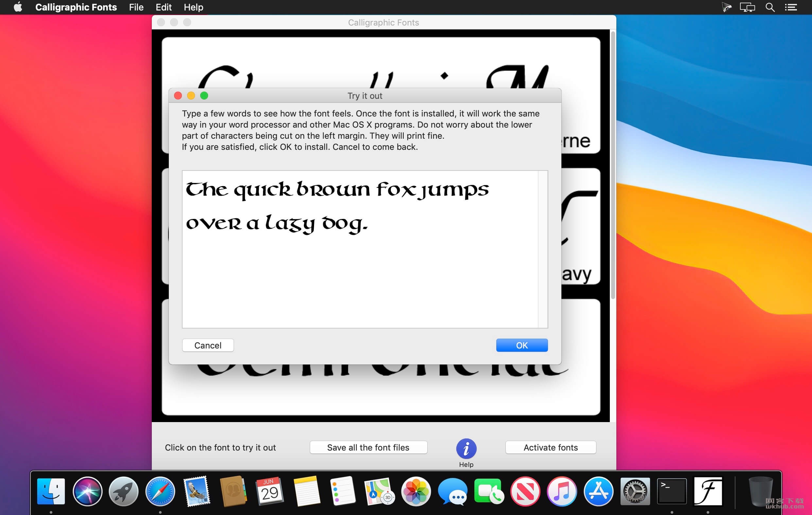812x515 pixels.
Task: Open Safari compass icon in dock
Action: 160,491
